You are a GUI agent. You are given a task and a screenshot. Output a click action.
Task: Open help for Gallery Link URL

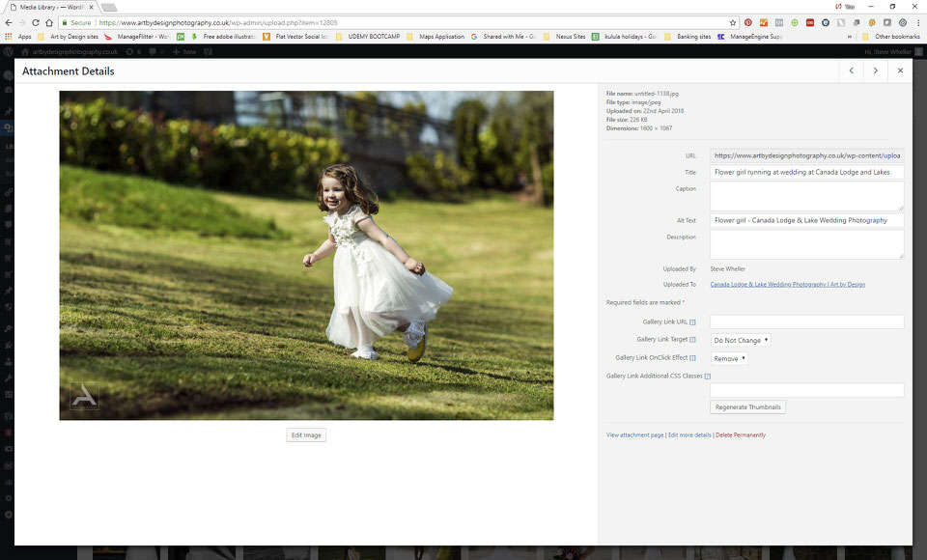point(693,322)
